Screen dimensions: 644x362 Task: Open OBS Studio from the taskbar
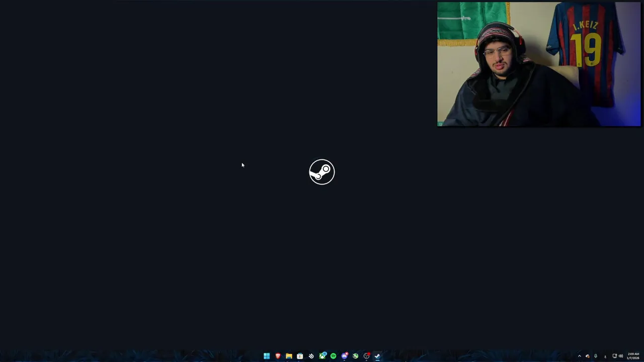click(366, 356)
